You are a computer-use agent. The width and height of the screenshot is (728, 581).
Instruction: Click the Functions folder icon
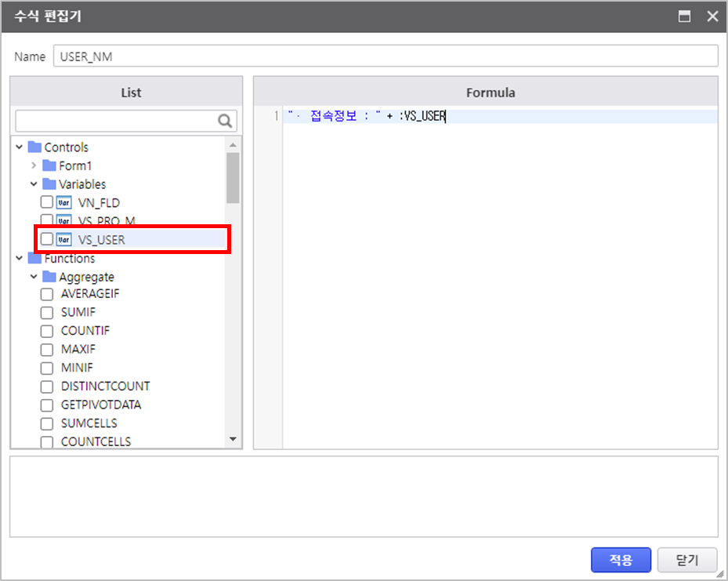pyautogui.click(x=34, y=258)
